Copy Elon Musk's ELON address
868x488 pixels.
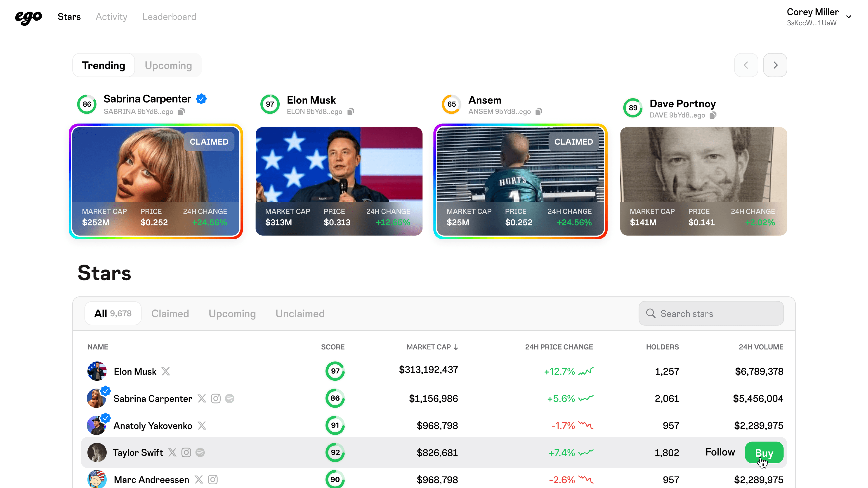(350, 111)
